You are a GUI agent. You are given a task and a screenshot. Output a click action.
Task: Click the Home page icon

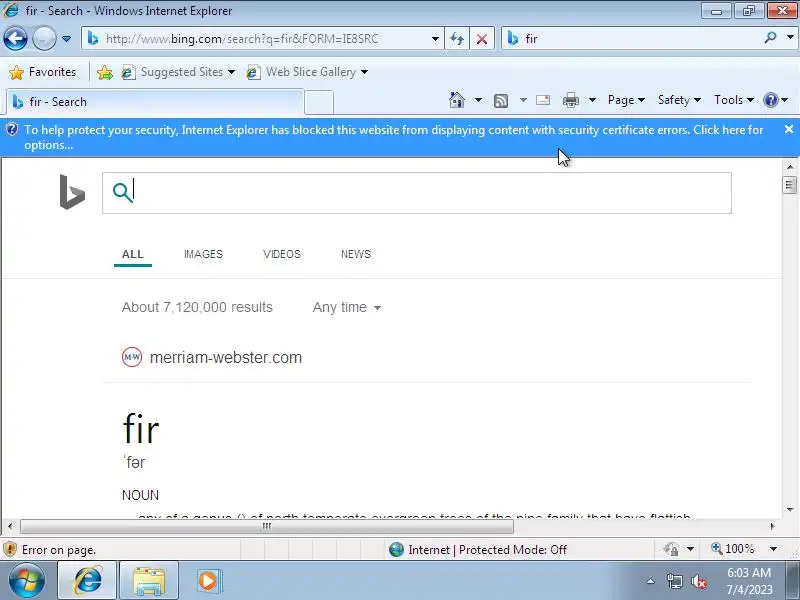click(x=457, y=100)
